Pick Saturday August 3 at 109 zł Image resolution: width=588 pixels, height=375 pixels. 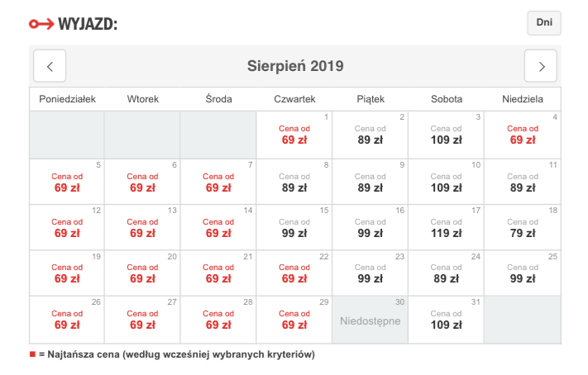coord(446,135)
